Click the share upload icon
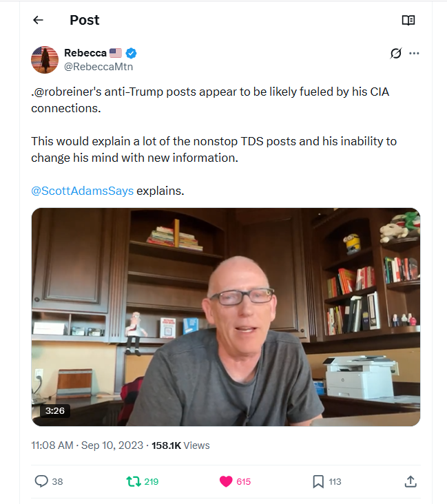Screen dimensions: 447x504 point(410,481)
